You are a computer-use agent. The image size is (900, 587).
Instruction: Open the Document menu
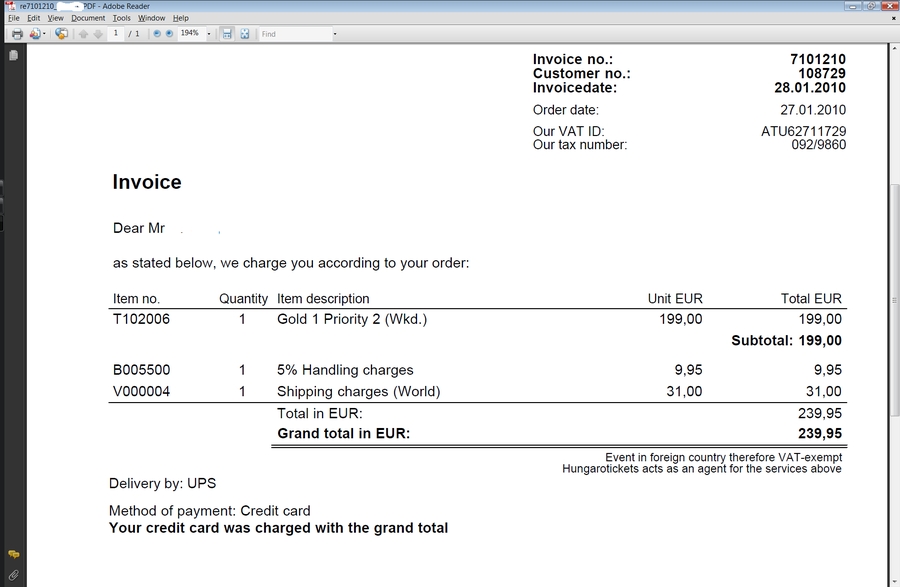click(88, 18)
